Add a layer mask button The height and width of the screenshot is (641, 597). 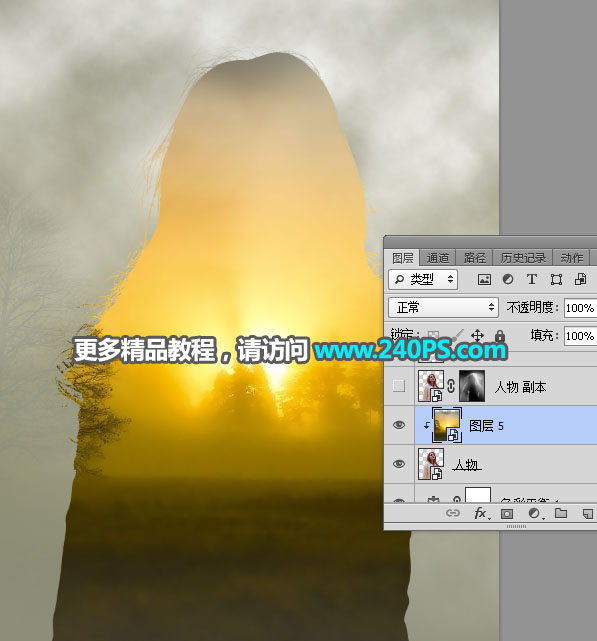click(507, 513)
